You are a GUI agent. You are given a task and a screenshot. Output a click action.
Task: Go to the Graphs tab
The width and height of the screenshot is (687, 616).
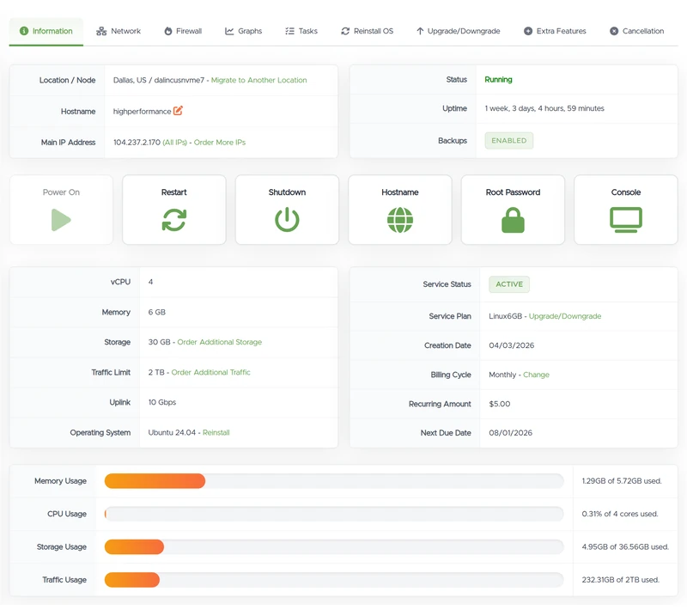click(x=243, y=31)
